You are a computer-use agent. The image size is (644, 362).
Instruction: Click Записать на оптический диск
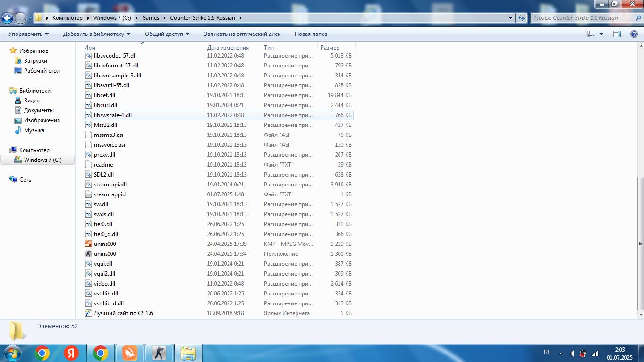[242, 34]
